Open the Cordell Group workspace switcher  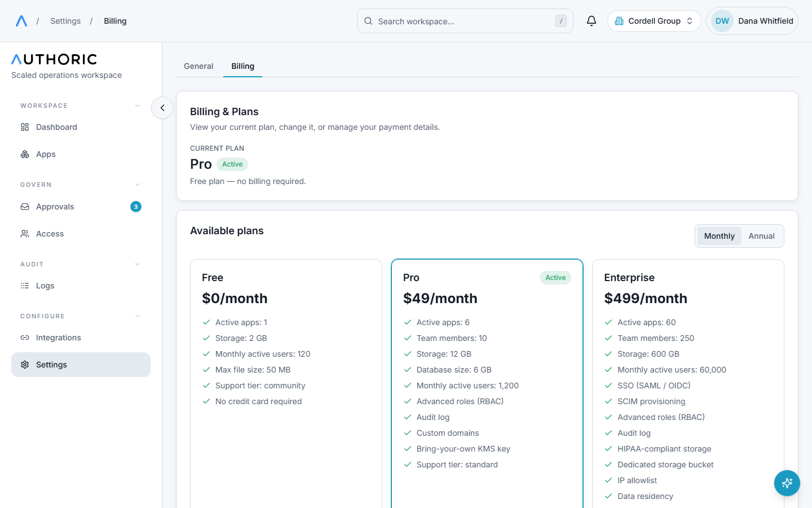click(654, 21)
